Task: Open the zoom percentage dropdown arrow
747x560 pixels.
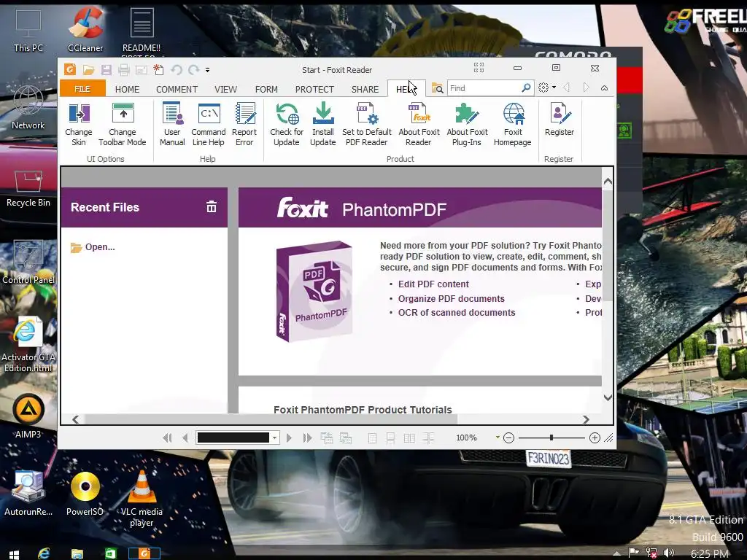Action: tap(498, 437)
